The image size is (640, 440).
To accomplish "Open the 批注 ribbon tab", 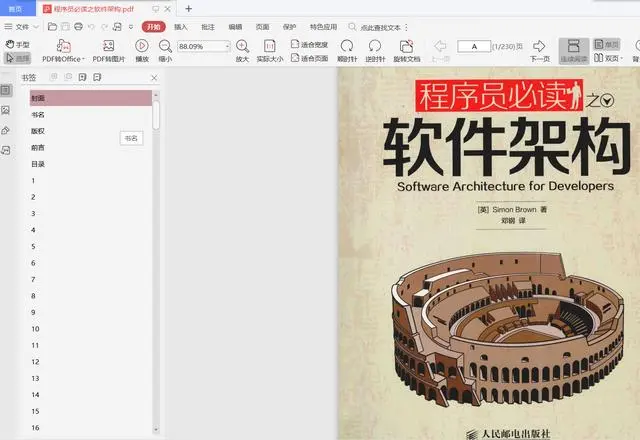I will (x=208, y=27).
